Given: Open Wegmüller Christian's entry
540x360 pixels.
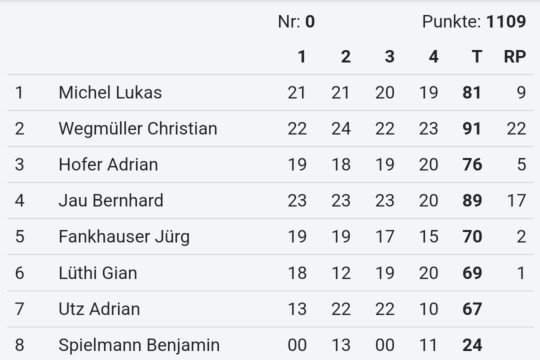Looking at the screenshot, I should [x=270, y=129].
